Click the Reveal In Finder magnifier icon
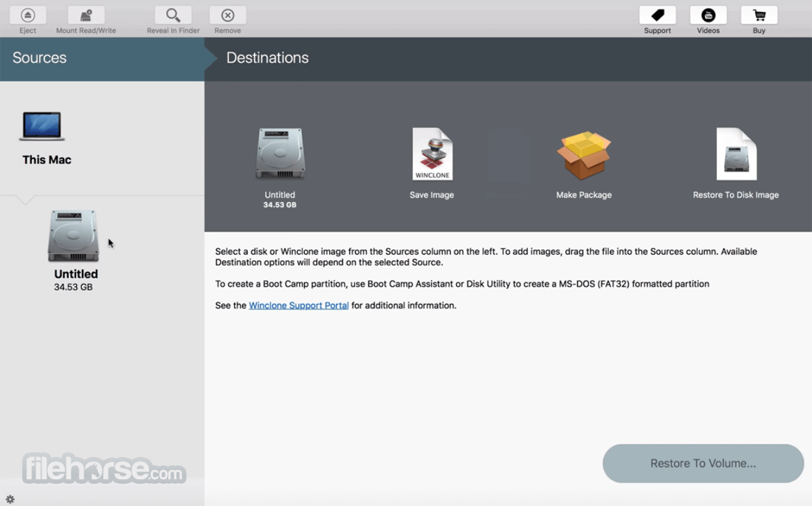The image size is (812, 506). point(173,16)
